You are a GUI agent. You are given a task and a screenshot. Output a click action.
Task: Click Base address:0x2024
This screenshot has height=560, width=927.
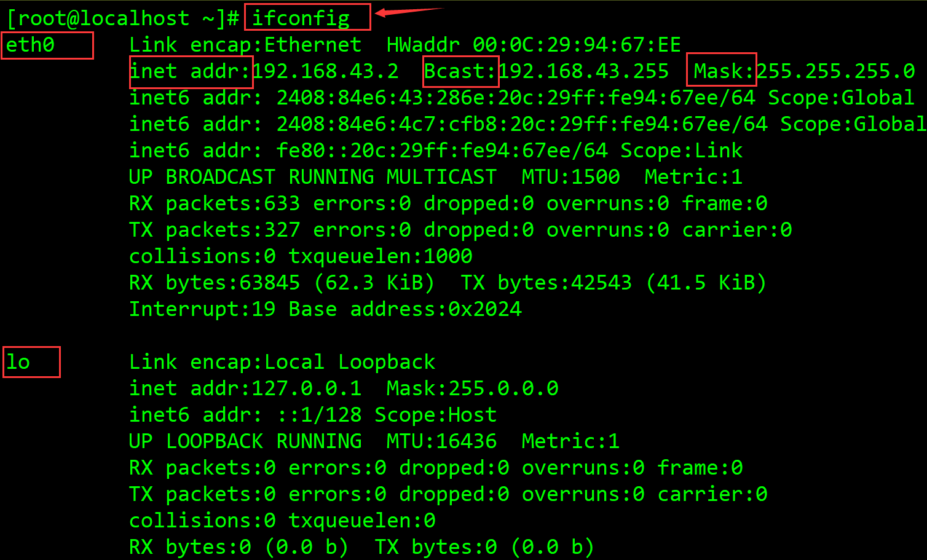coord(405,309)
